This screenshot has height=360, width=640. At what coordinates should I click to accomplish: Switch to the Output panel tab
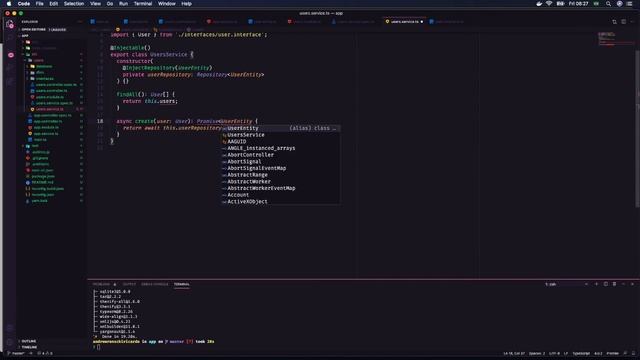tap(129, 284)
